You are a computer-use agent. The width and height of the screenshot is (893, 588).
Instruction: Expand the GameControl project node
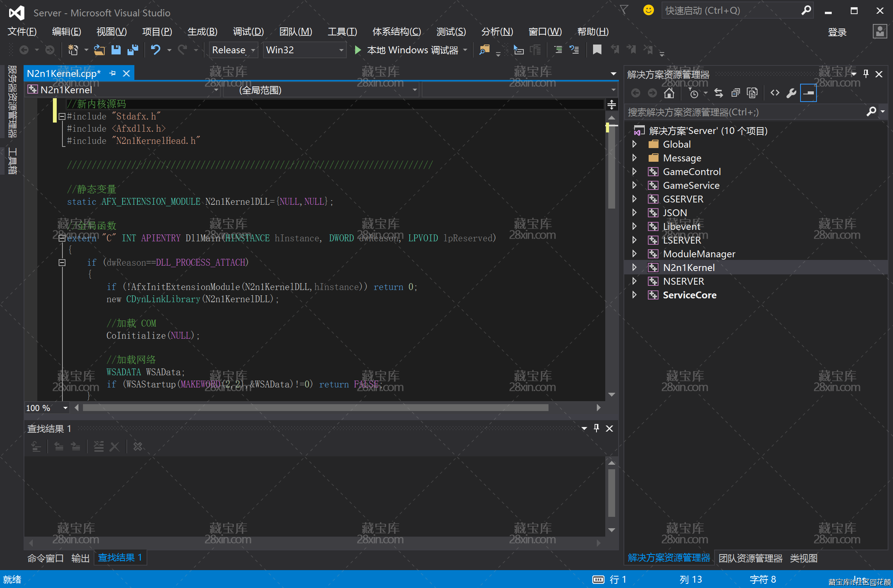click(634, 172)
